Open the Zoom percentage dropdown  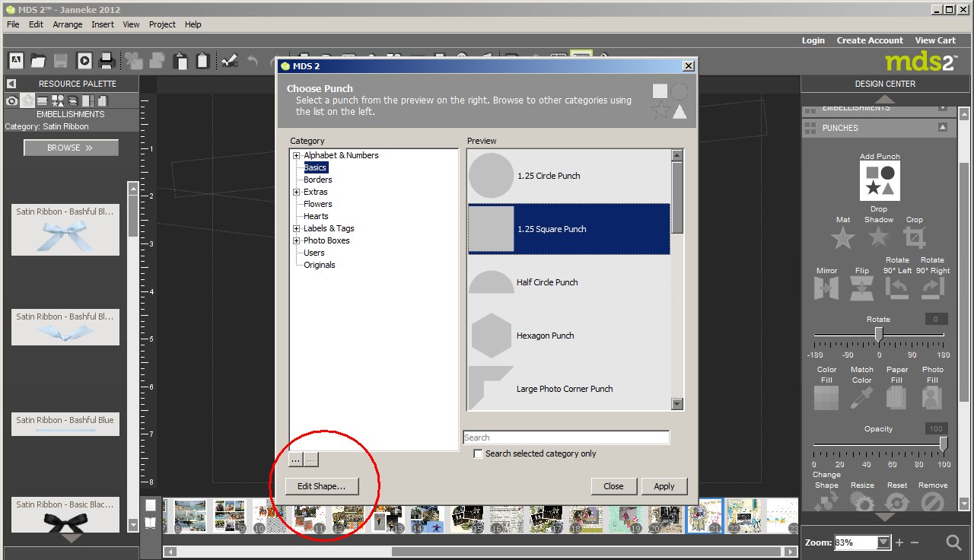pyautogui.click(x=883, y=542)
